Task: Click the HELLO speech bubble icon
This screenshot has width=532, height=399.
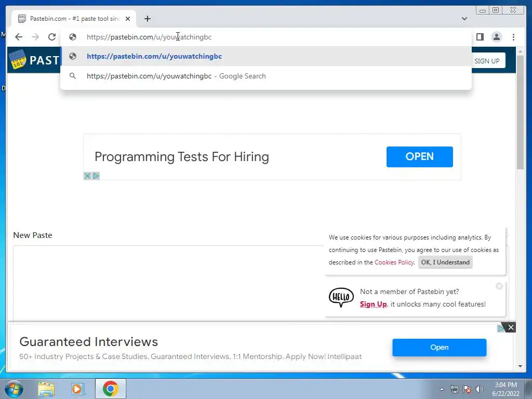Action: tap(341, 298)
